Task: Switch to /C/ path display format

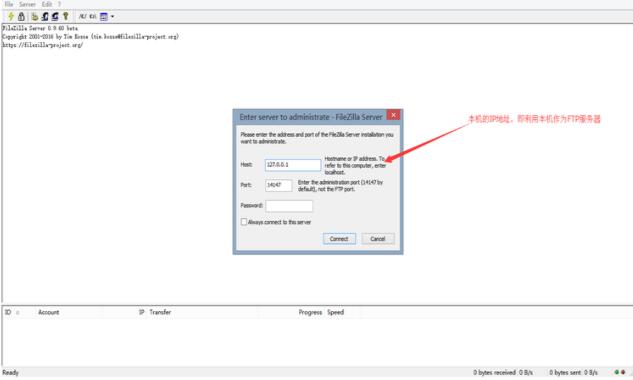Action: point(82,17)
